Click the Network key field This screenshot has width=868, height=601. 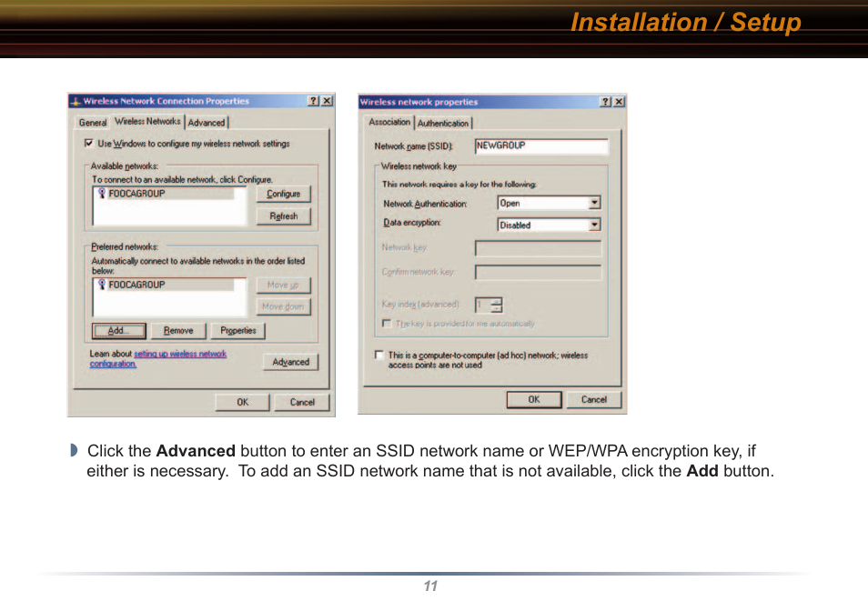pos(538,248)
